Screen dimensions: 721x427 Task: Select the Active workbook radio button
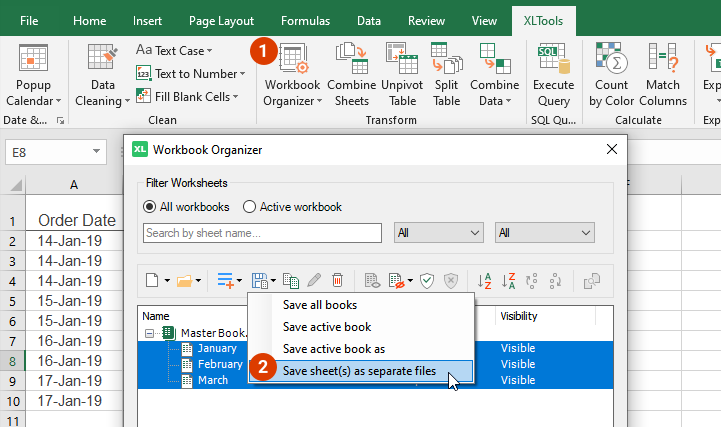coord(249,207)
